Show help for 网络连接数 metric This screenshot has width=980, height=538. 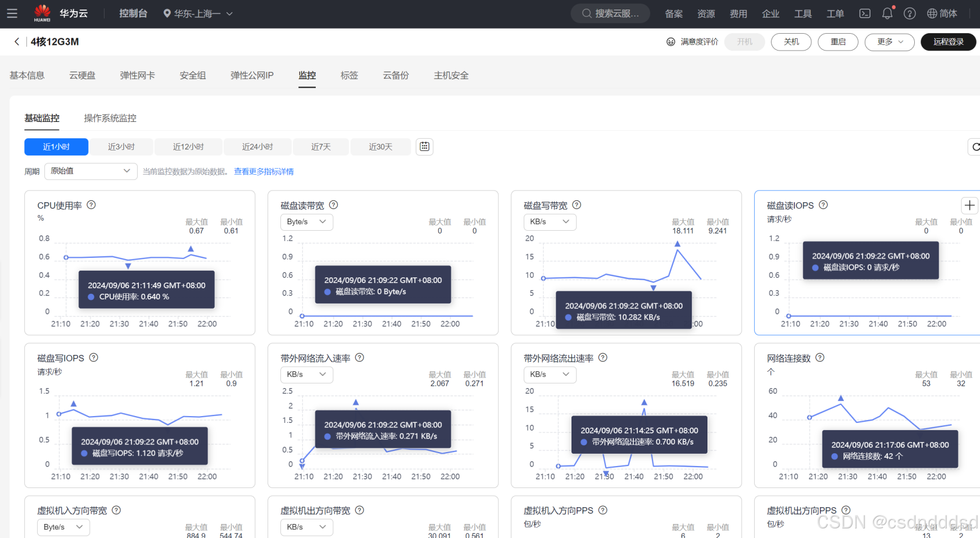pos(820,358)
